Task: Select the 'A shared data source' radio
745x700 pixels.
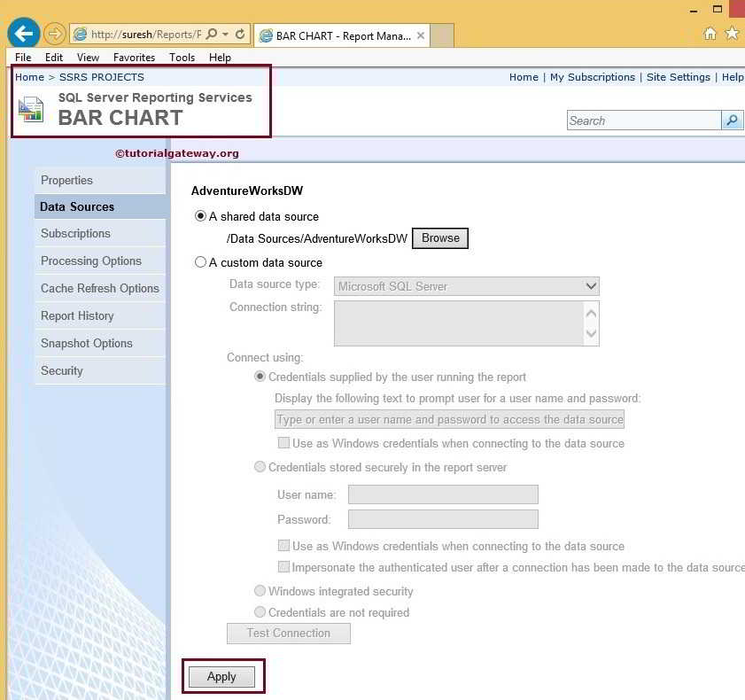Action: click(200, 216)
